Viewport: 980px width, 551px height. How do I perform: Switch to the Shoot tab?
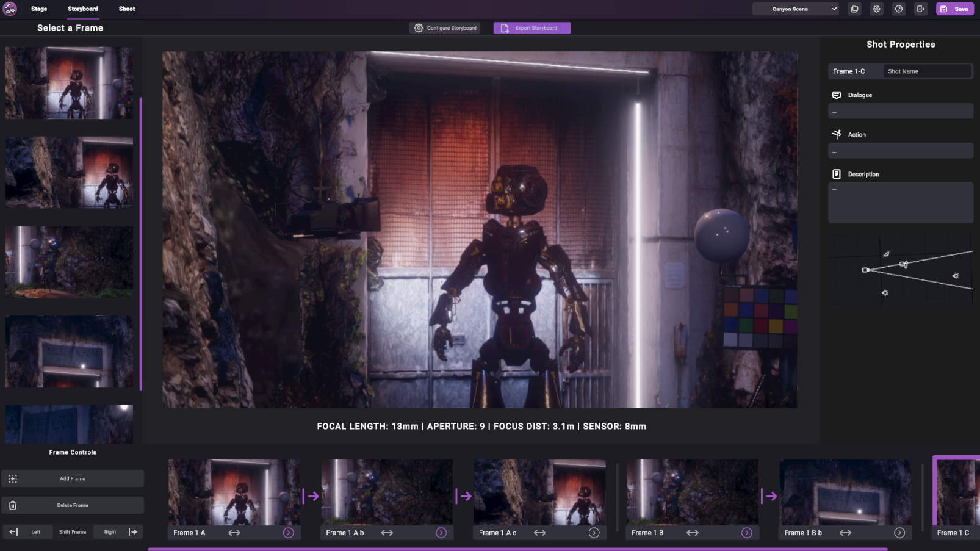[126, 9]
